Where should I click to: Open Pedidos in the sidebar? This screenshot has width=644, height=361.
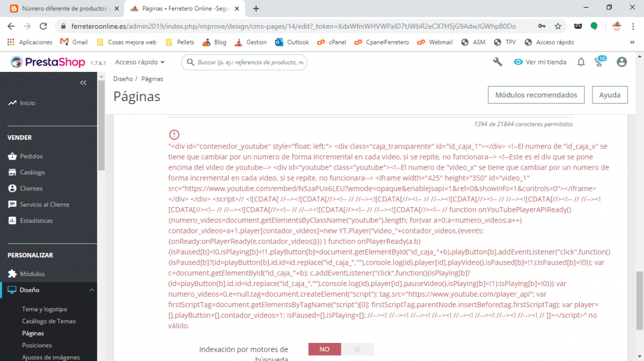[x=31, y=156]
